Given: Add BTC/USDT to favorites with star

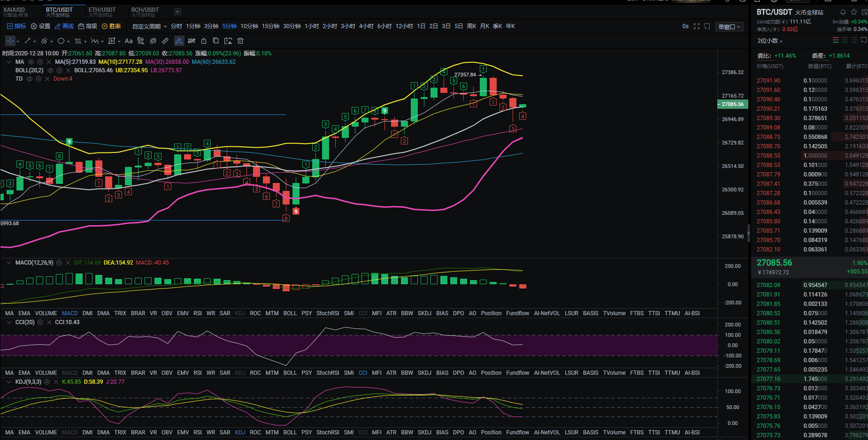Looking at the screenshot, I should click(854, 12).
